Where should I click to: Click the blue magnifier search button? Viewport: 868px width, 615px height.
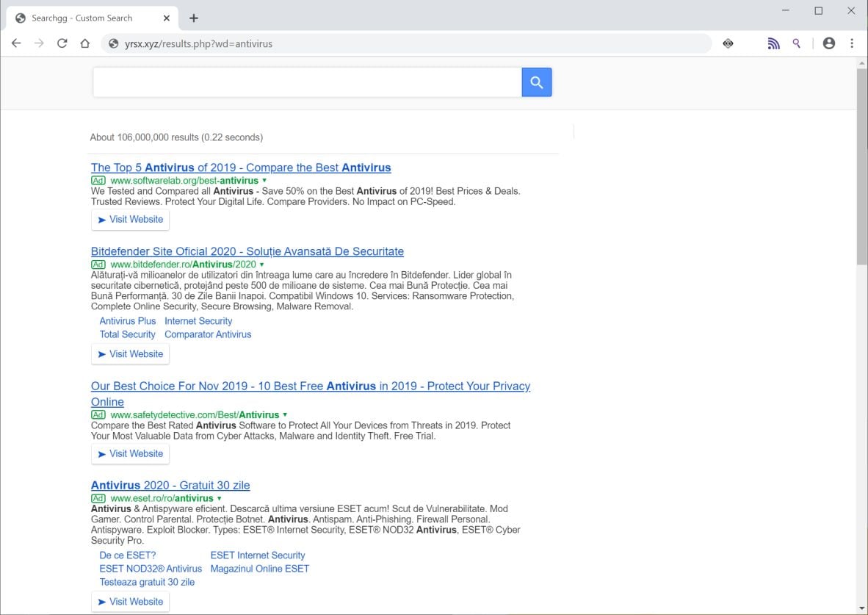pyautogui.click(x=536, y=82)
